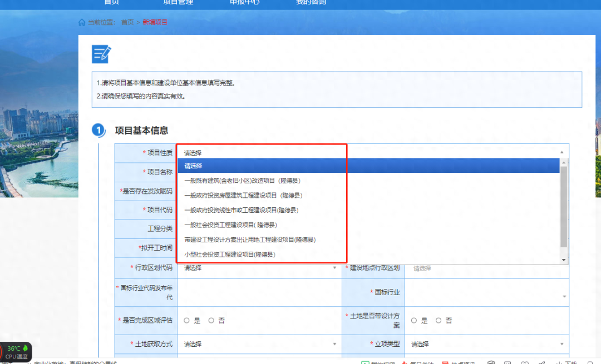Choose 是 for 土地是否带设计方案
The image size is (601, 364).
[x=414, y=321]
